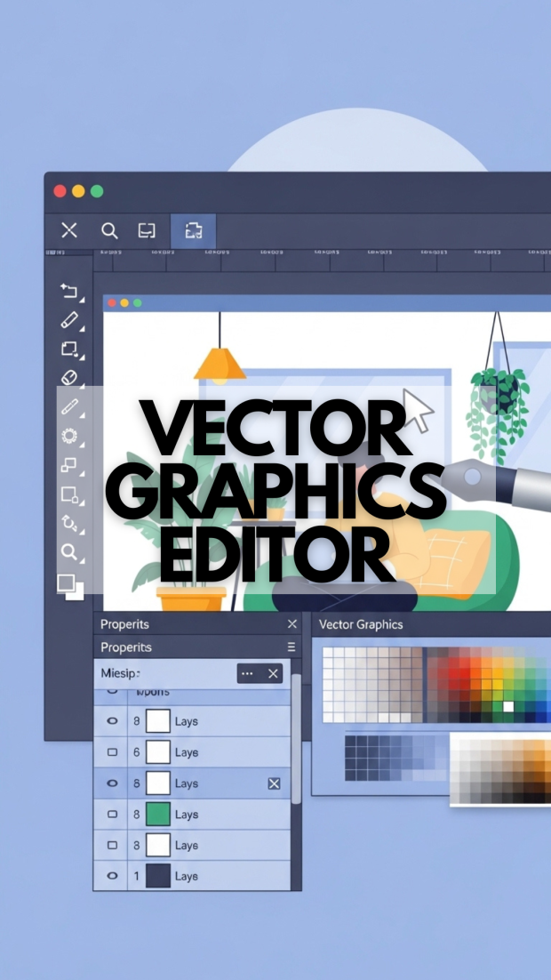This screenshot has width=551, height=980.
Task: Click the search magnifier in the top toolbar
Action: point(109,231)
